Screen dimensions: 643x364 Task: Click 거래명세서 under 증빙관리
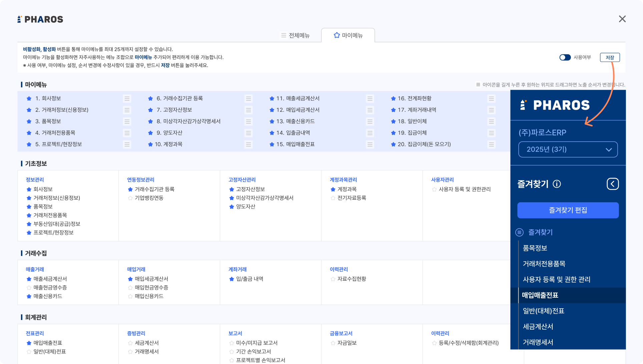147,352
